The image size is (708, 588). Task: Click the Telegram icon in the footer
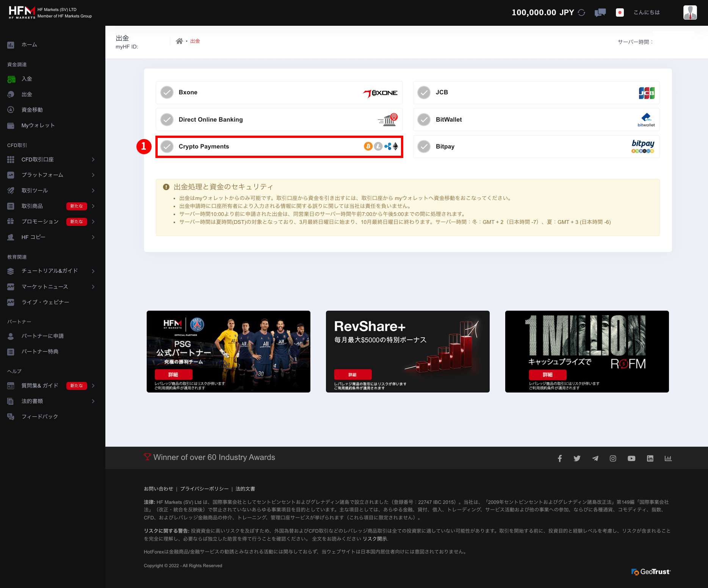pyautogui.click(x=595, y=458)
